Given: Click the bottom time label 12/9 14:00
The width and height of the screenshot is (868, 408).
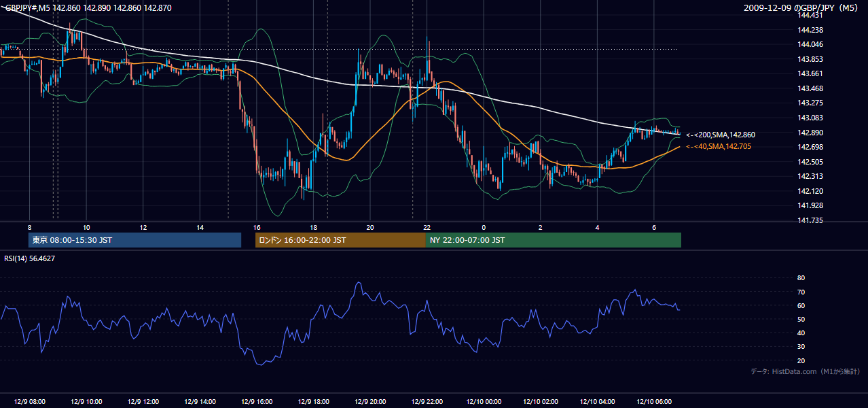Looking at the screenshot, I should pyautogui.click(x=200, y=402).
